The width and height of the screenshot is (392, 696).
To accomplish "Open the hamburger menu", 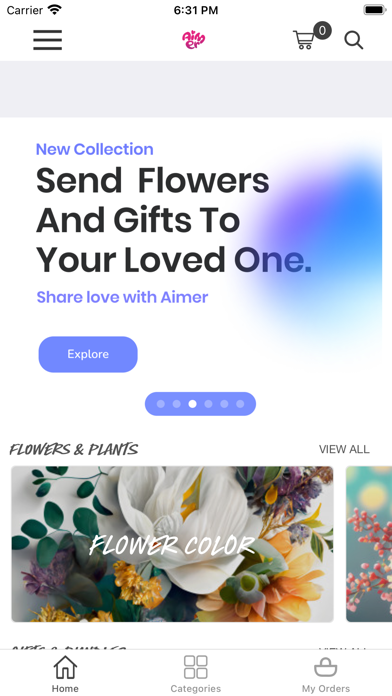I will click(x=48, y=40).
